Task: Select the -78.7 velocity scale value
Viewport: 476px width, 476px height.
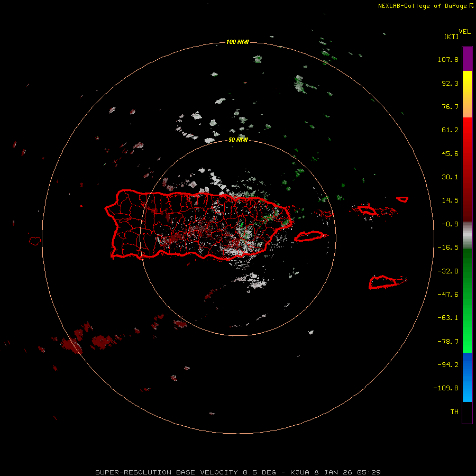Action: [x=448, y=342]
